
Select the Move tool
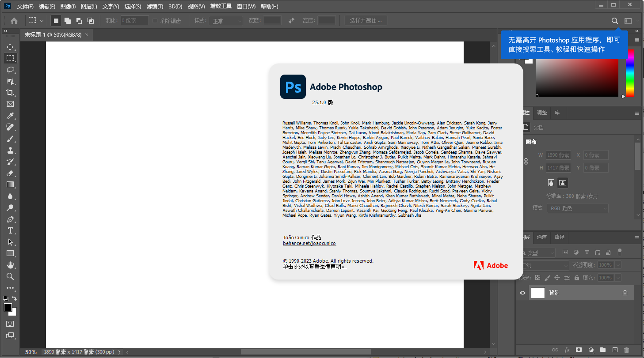click(10, 47)
